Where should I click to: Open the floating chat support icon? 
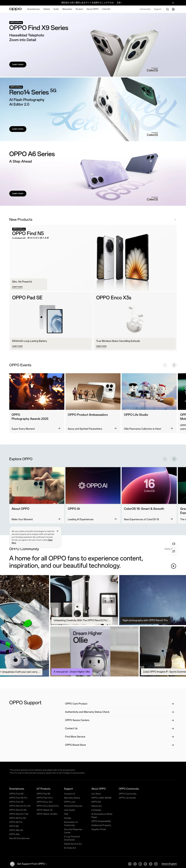click(x=174, y=544)
